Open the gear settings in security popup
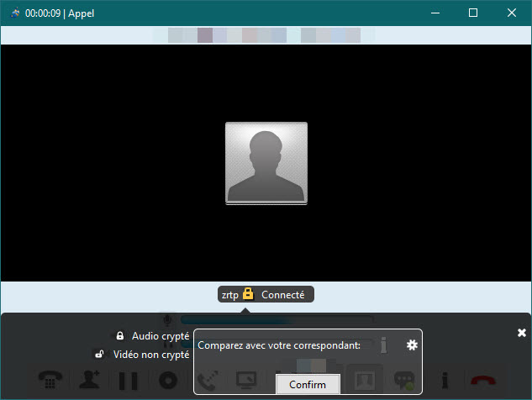The height and width of the screenshot is (400, 532). tap(412, 345)
